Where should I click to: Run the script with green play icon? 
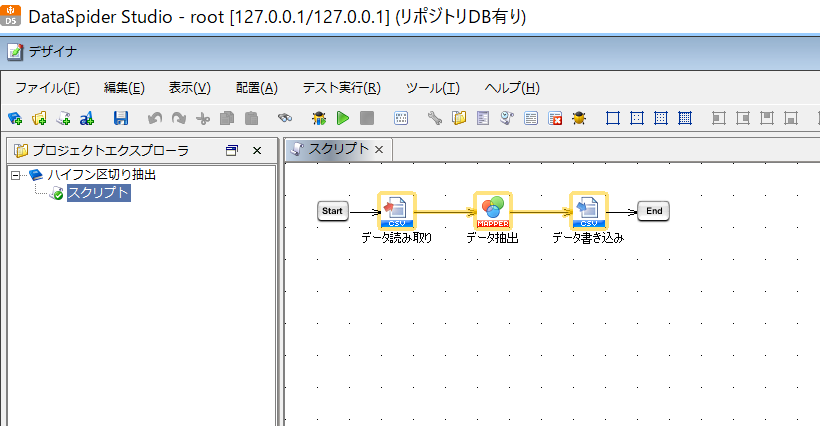343,118
